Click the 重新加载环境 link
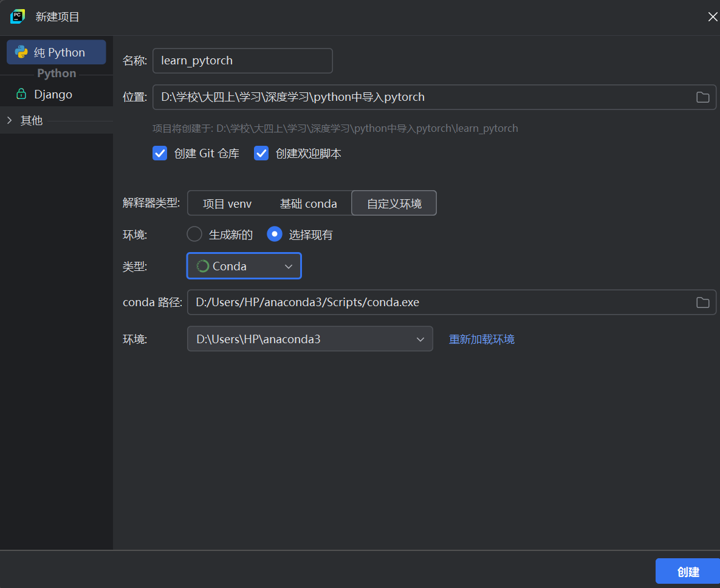The height and width of the screenshot is (588, 720). [x=482, y=339]
